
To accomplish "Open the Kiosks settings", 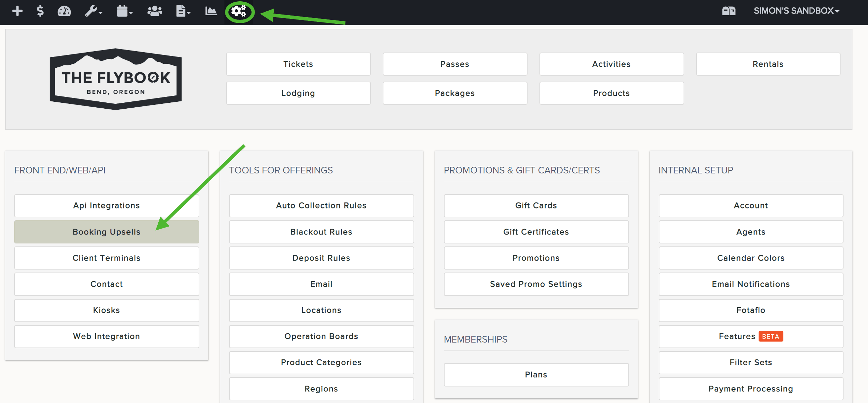I will click(106, 310).
